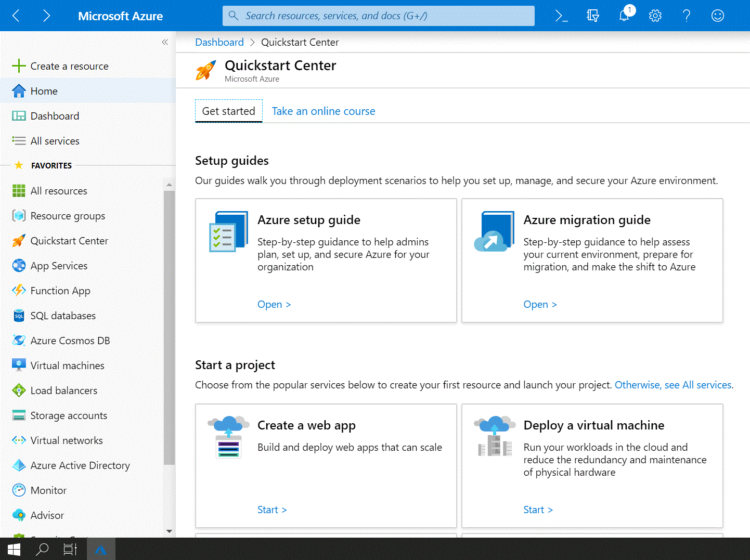Click the Load balancers diamond icon

pos(19,390)
